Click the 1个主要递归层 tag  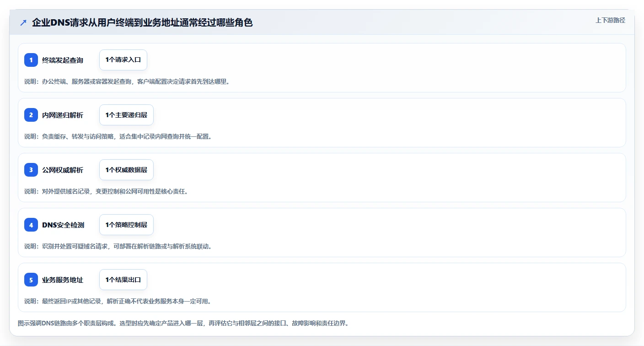tap(126, 115)
